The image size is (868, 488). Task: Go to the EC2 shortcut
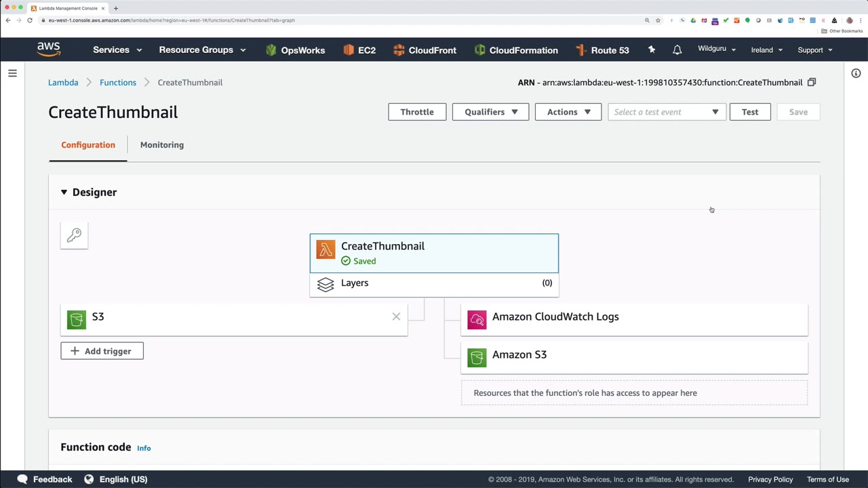[x=359, y=50]
